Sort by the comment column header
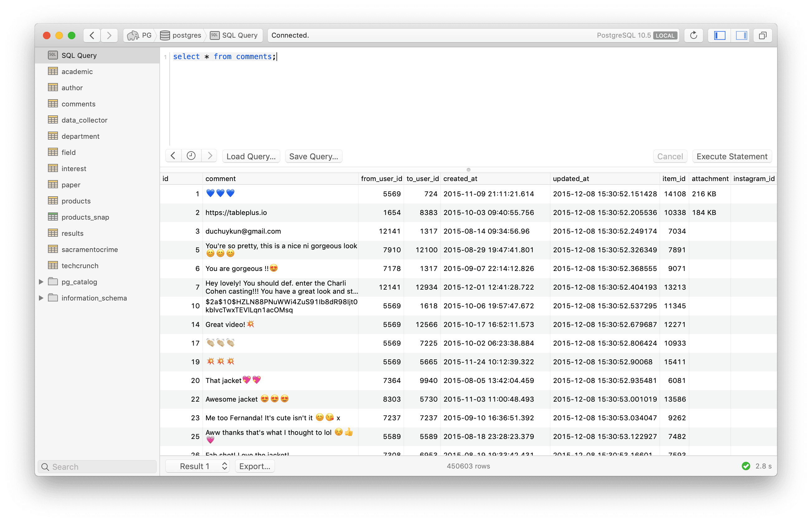Screen dimensions: 812x522 (280, 179)
